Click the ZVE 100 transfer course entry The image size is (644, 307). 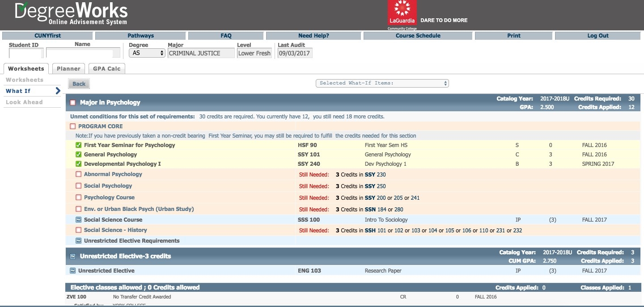(76, 297)
